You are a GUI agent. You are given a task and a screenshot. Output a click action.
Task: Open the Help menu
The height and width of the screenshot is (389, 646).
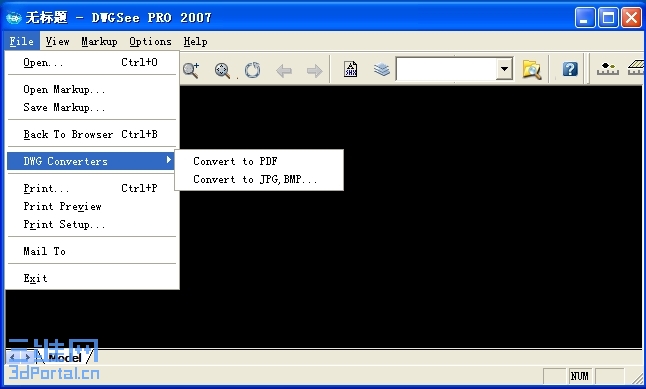[195, 41]
